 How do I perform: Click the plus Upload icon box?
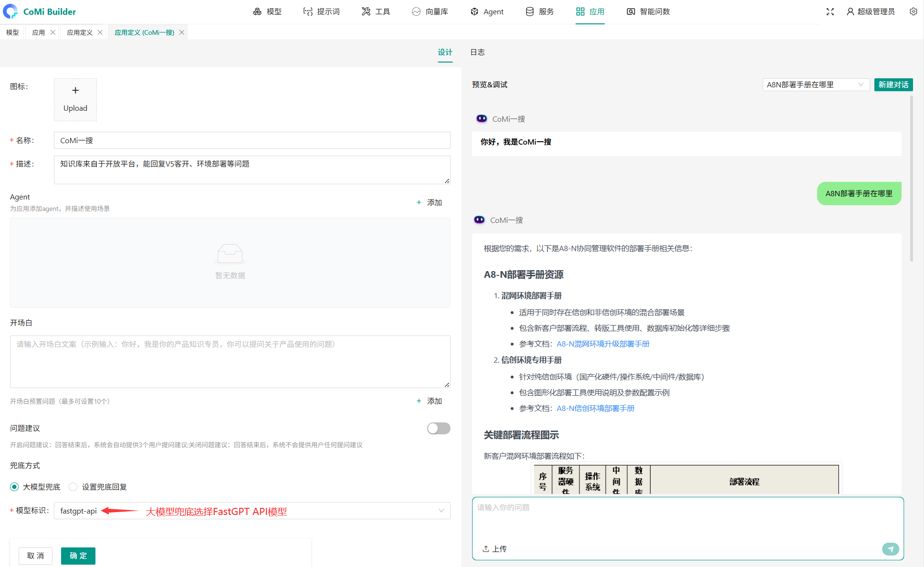pyautogui.click(x=75, y=99)
